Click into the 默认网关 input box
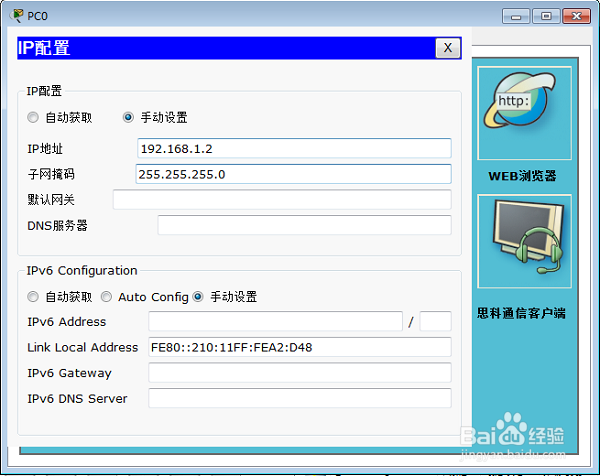Image resolution: width=600 pixels, height=476 pixels. (282, 199)
